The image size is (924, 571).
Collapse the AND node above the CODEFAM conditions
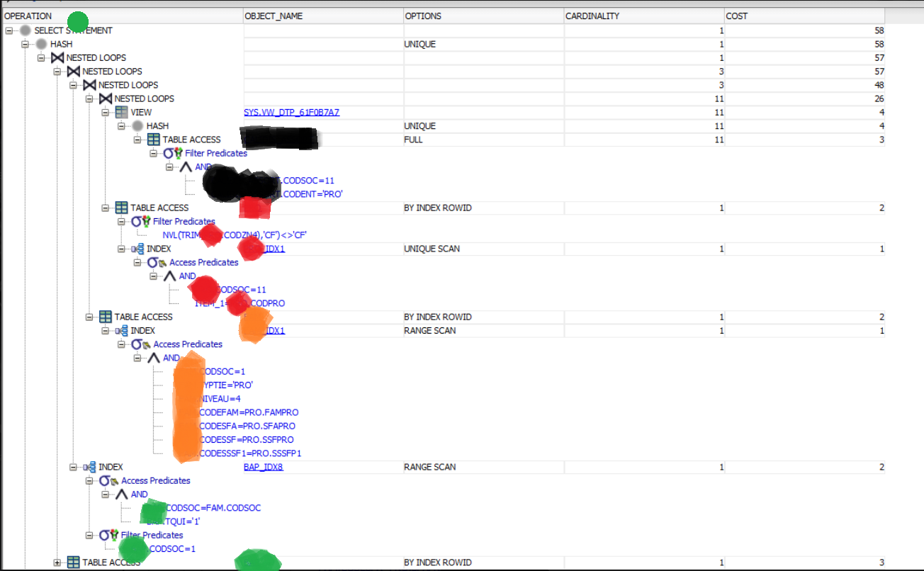coord(138,358)
